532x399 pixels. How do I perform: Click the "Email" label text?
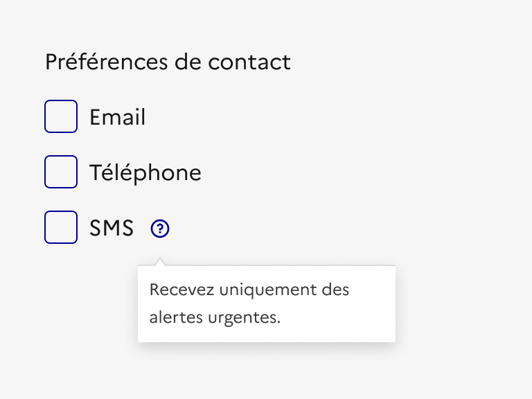118,117
